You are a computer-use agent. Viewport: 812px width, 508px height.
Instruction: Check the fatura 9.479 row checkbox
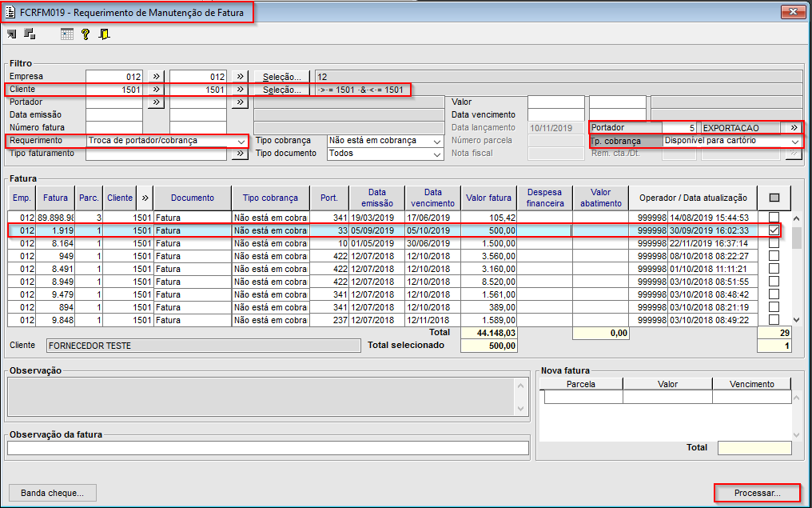click(x=774, y=294)
